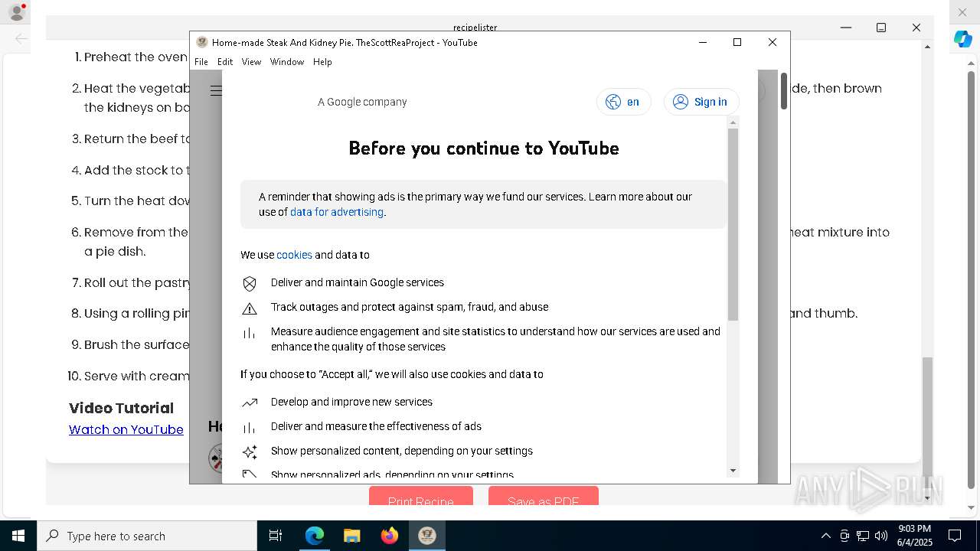The image size is (980, 551).
Task: Click the consent dialog scroll up arrow
Action: pyautogui.click(x=733, y=122)
